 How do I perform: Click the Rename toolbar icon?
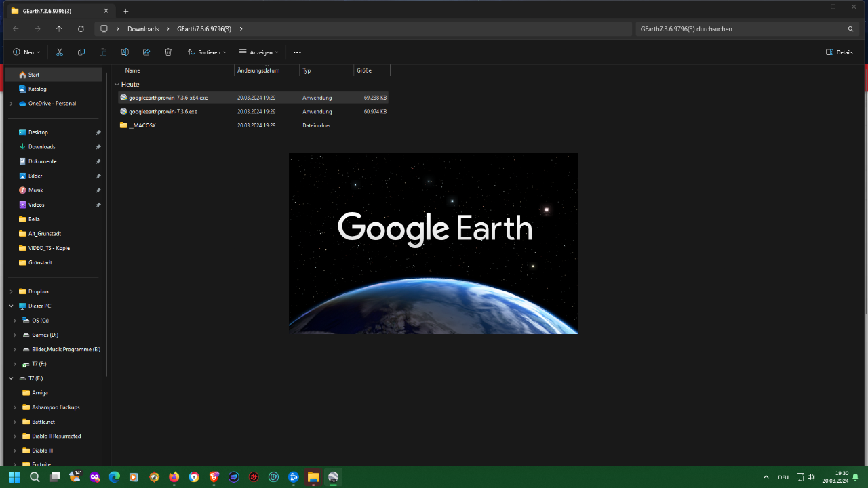coord(125,52)
